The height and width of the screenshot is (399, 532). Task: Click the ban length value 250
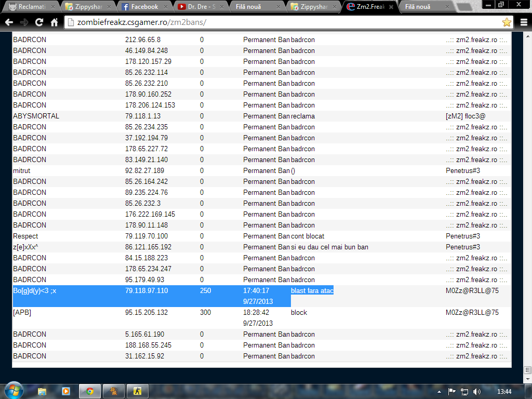coord(206,291)
